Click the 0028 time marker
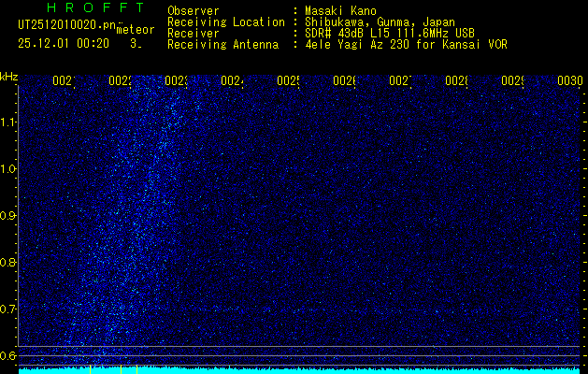Viewport: 588px width, 374px height. [x=456, y=80]
